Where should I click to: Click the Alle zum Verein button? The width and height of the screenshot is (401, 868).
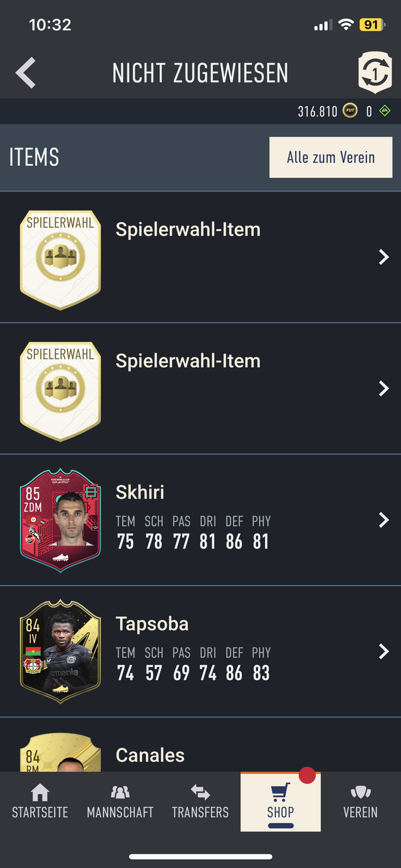331,158
